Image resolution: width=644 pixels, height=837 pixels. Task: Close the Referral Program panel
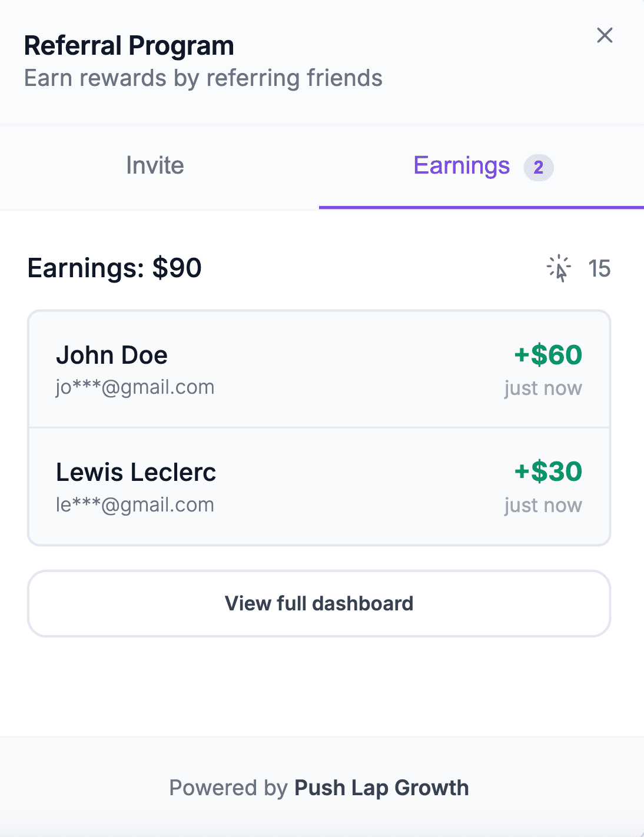605,35
